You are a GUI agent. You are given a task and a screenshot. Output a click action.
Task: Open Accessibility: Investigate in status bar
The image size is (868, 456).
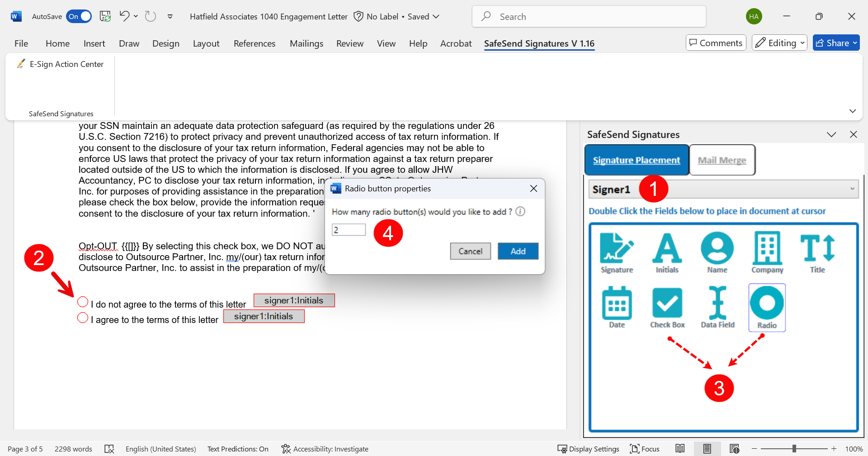tap(325, 449)
